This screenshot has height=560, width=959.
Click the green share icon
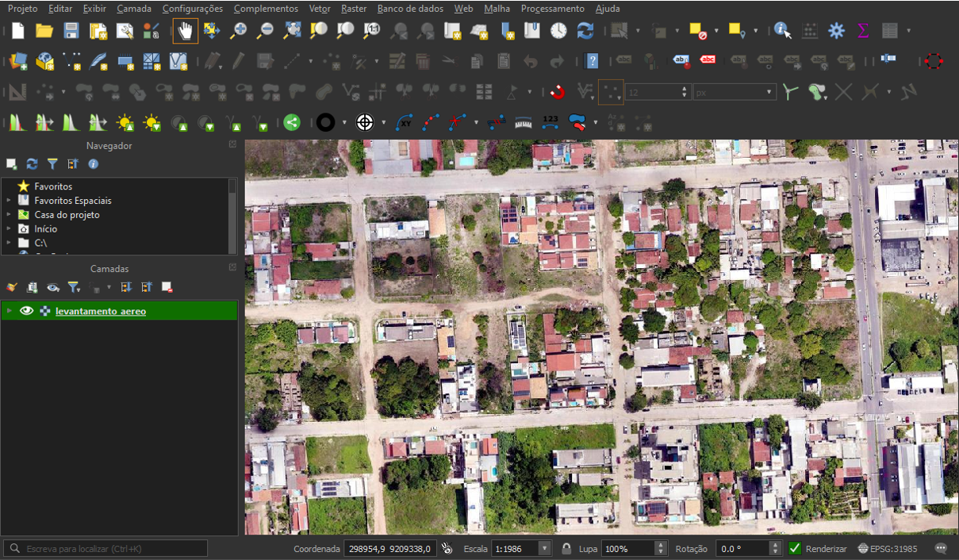292,122
